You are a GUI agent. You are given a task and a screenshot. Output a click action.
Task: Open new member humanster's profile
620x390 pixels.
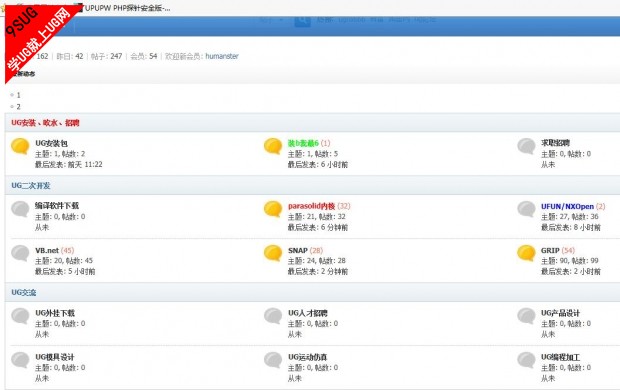point(222,56)
